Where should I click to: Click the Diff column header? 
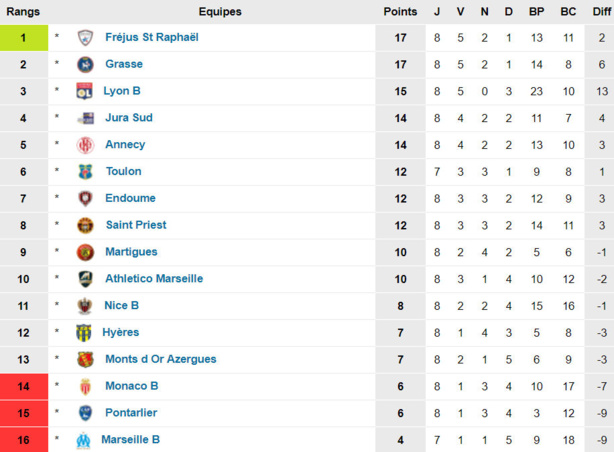[602, 12]
